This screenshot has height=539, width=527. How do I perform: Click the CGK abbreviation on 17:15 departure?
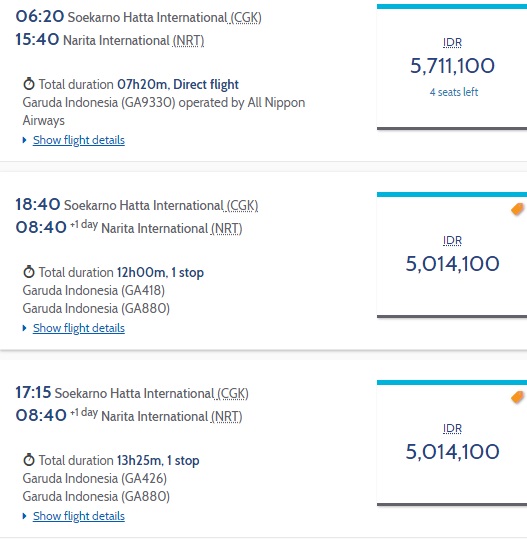pos(233,394)
